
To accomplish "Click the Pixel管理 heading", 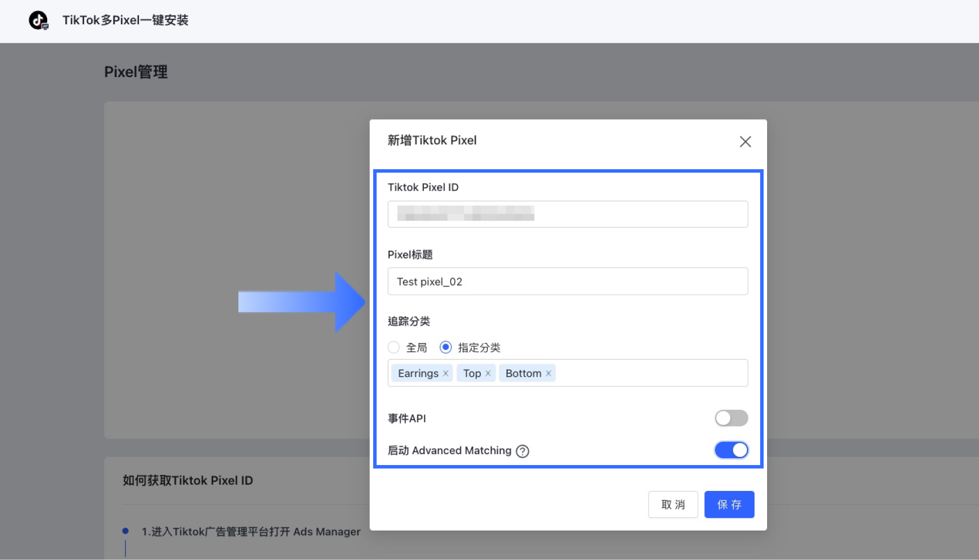I will 136,72.
